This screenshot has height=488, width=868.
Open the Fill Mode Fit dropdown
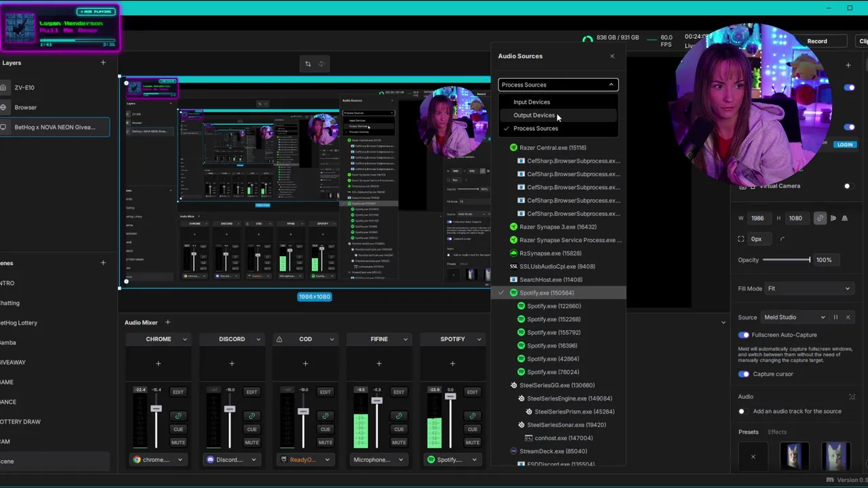tap(808, 289)
